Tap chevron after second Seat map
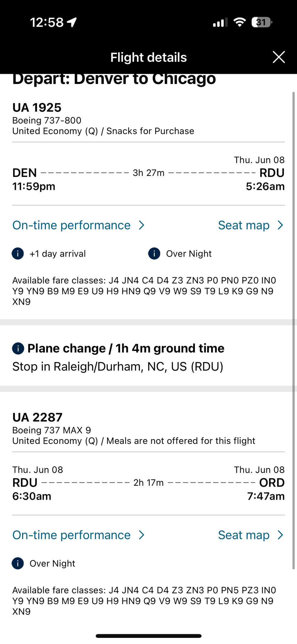Viewport: 297px width, 644px height. click(x=280, y=535)
